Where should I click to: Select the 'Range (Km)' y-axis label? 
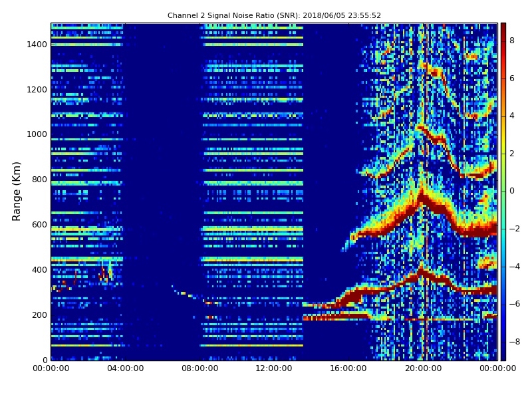coord(16,192)
